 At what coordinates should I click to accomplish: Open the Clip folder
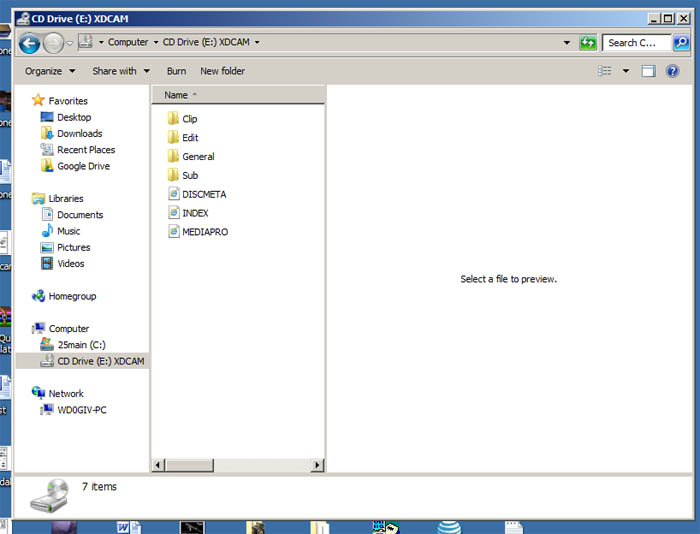[189, 119]
